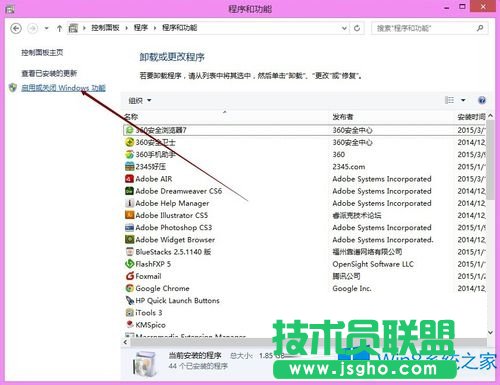Image resolution: width=500 pixels, height=385 pixels.
Task: Open the recent locations dropdown arrow
Action: [46, 28]
